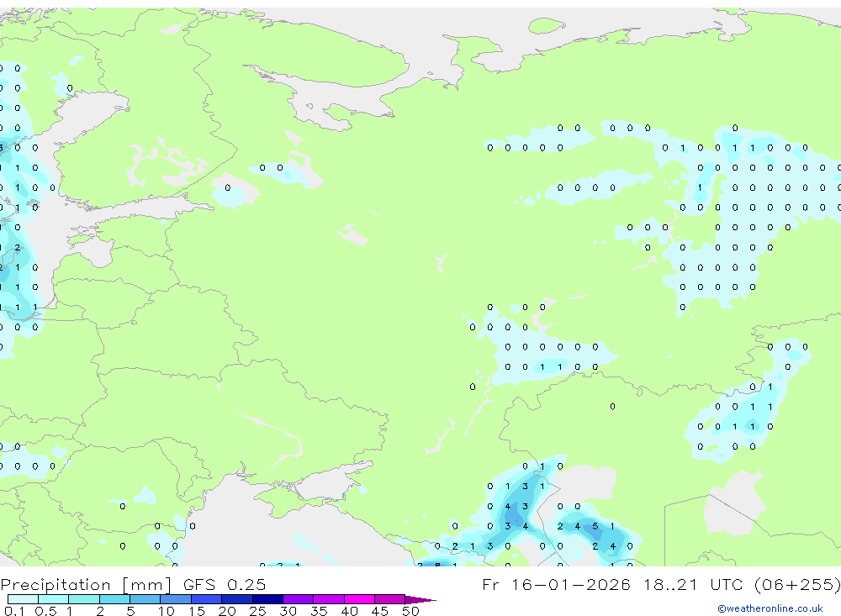The height and width of the screenshot is (616, 841).
Task: Click the '(06+255)' run offset text
Action: tap(797, 584)
